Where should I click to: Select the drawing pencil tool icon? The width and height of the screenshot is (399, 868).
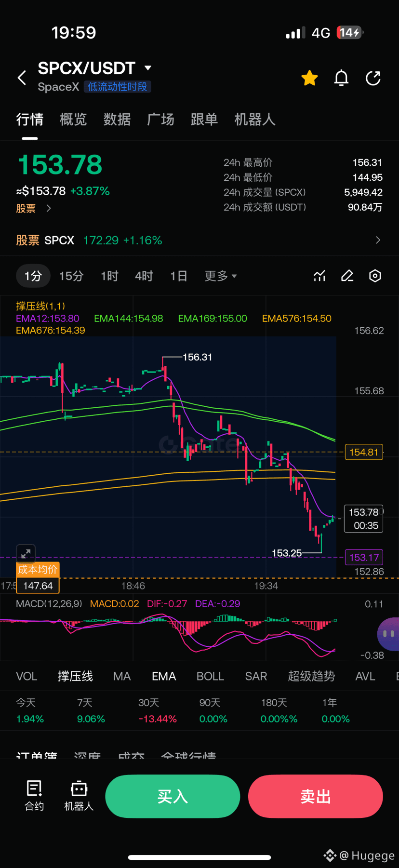click(347, 276)
